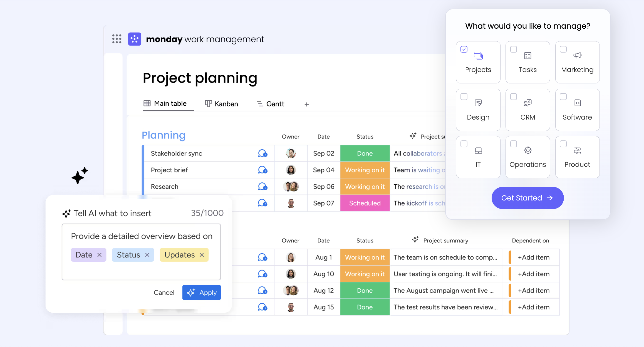Click owner avatars in the Aug 12 row
644x347 pixels.
[291, 291]
